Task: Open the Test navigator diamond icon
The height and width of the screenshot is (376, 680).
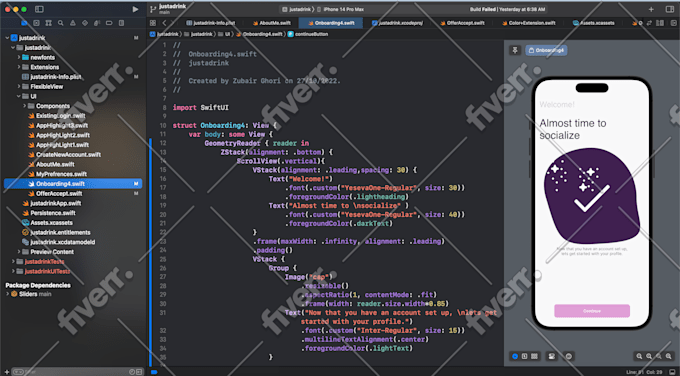Action: click(x=85, y=23)
